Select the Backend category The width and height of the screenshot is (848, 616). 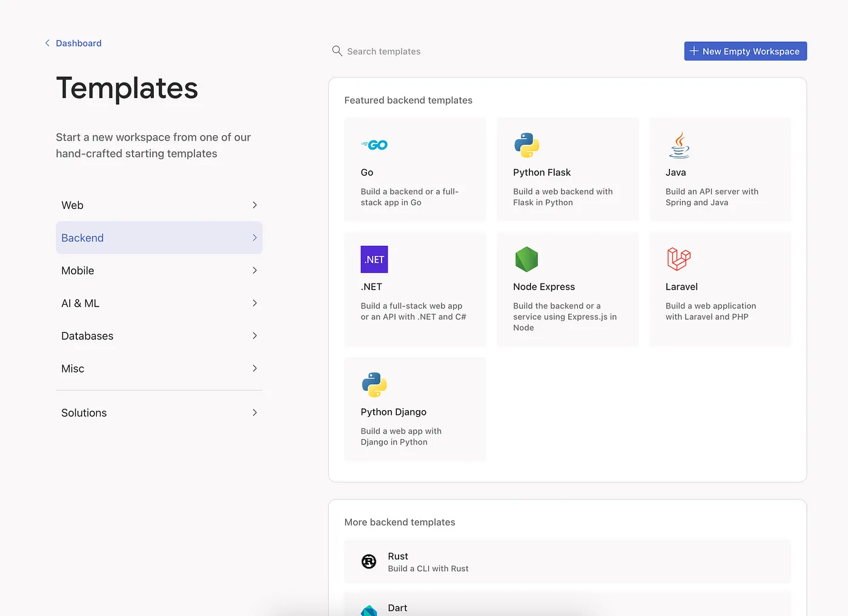coord(159,237)
